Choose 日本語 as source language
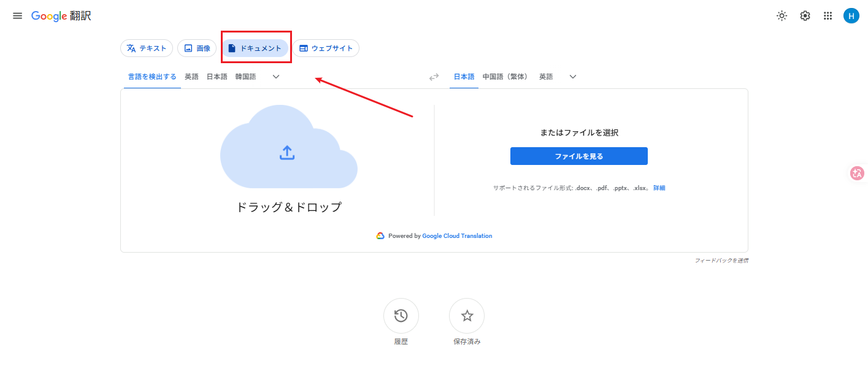 click(x=217, y=77)
